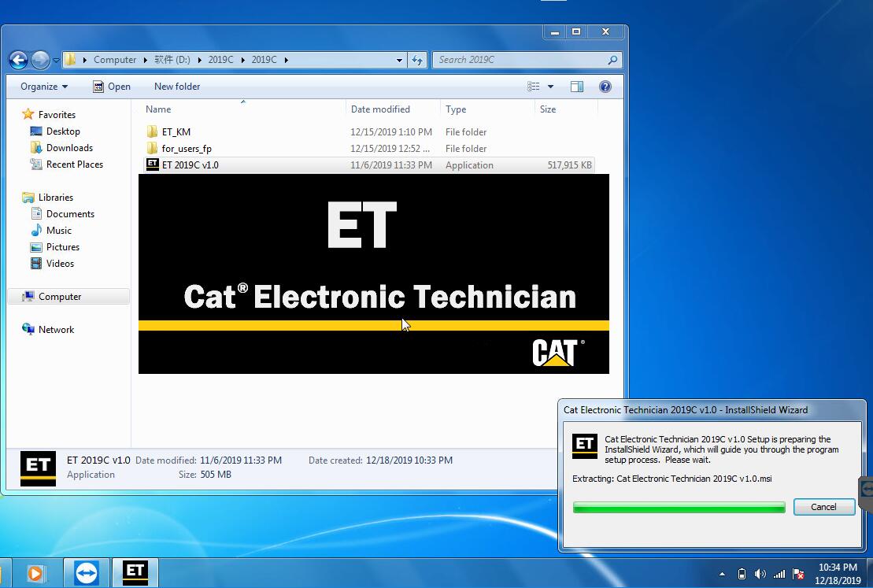Refresh the 2019C folder view
The image size is (873, 588).
(x=417, y=60)
